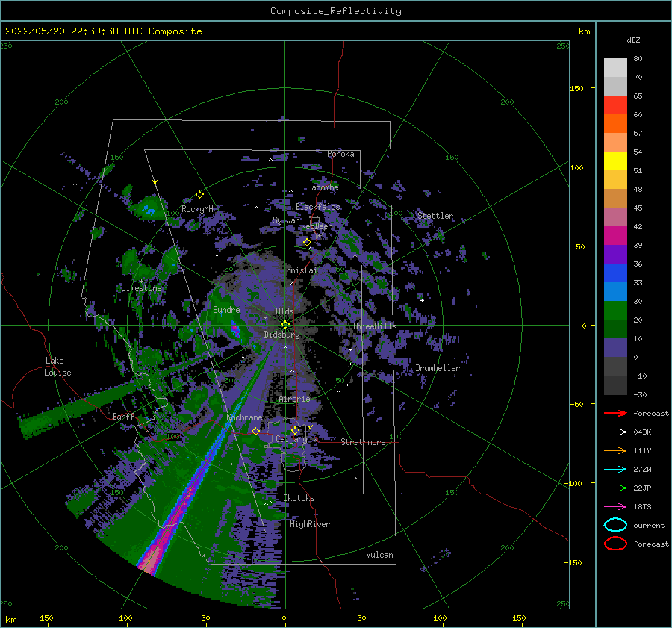Click the red forecast arrow in legend
The width and height of the screenshot is (672, 628).
tap(615, 413)
